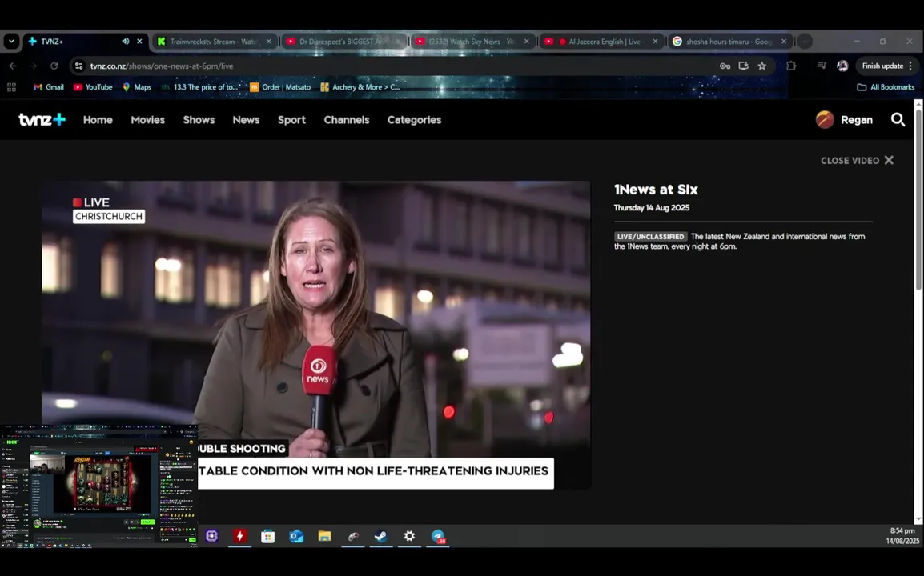Open the TVNZ+ search magnifier
Screen dimensions: 924x576
(x=898, y=119)
